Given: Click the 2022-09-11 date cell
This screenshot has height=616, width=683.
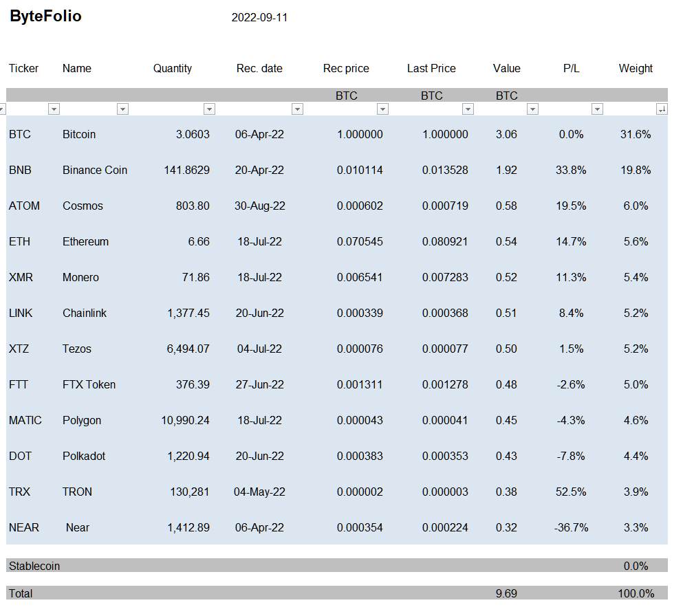Looking at the screenshot, I should (x=259, y=18).
